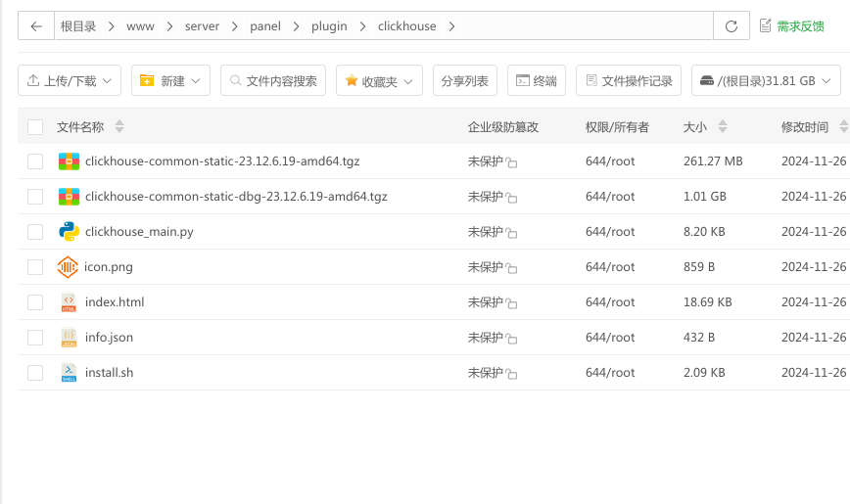Click 未保护 status for index.html
Screen dimensions: 850x504
(485, 302)
